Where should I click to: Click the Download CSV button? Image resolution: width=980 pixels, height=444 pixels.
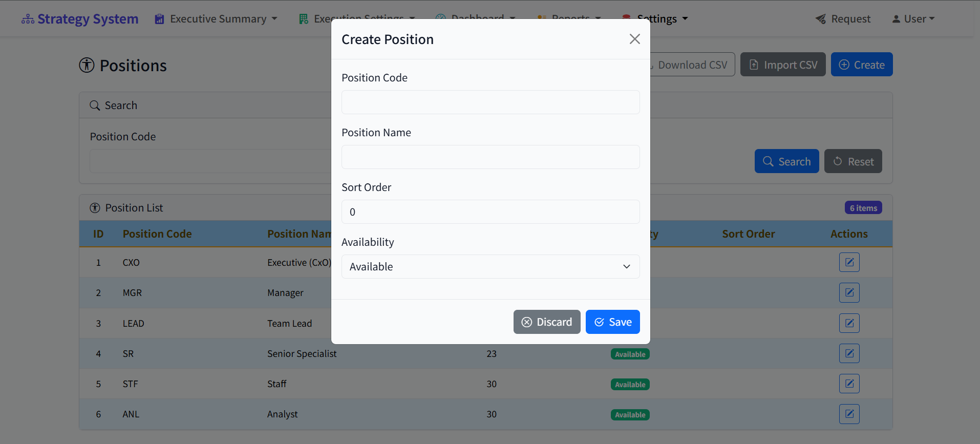tap(692, 65)
